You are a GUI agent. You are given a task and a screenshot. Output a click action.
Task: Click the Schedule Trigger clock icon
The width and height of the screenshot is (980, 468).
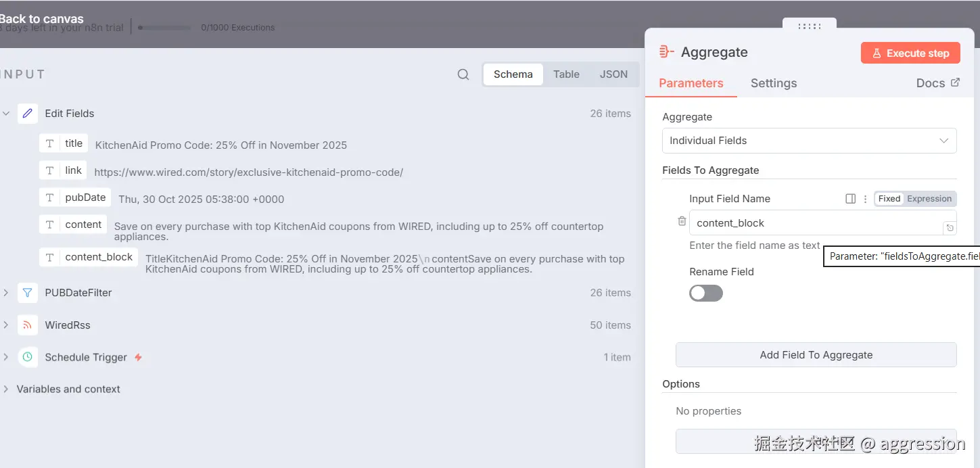(27, 357)
